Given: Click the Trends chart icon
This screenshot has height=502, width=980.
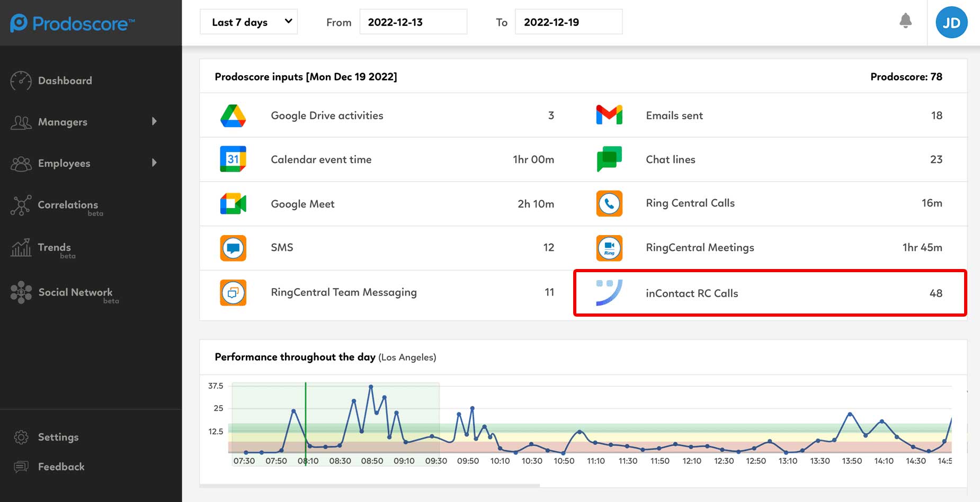Looking at the screenshot, I should 21,247.
